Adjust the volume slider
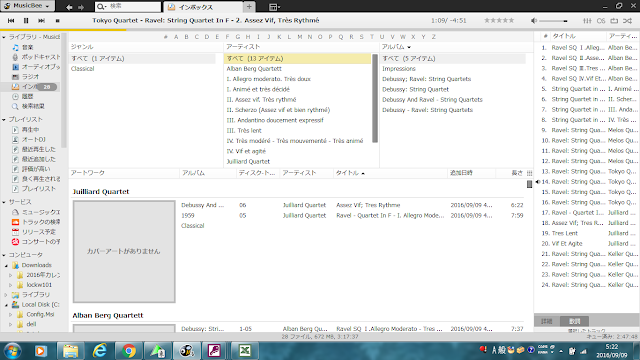The height and width of the screenshot is (360, 640). point(554,21)
